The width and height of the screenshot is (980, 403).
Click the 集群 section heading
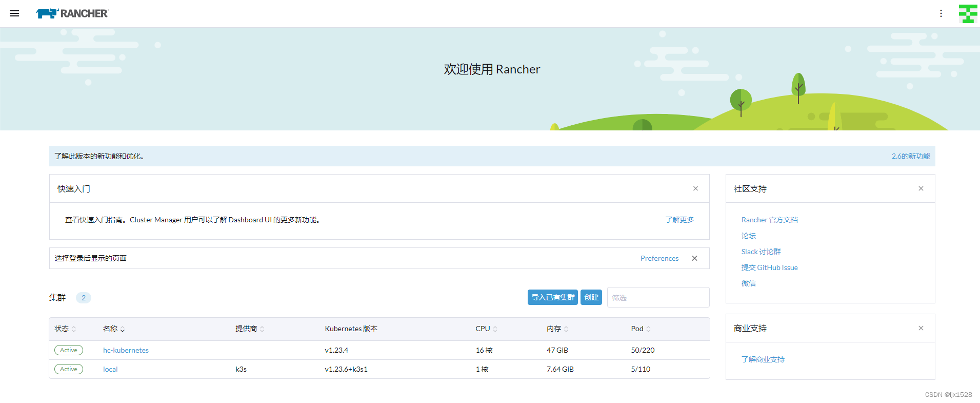pyautogui.click(x=57, y=297)
